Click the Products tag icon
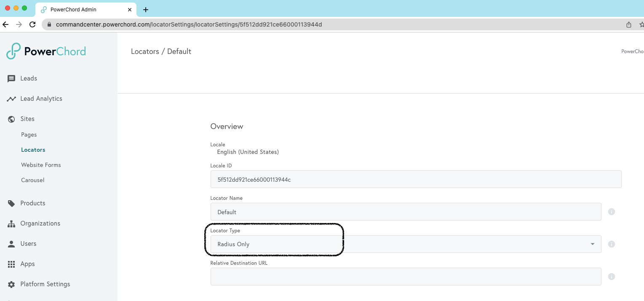The image size is (644, 301). point(11,203)
